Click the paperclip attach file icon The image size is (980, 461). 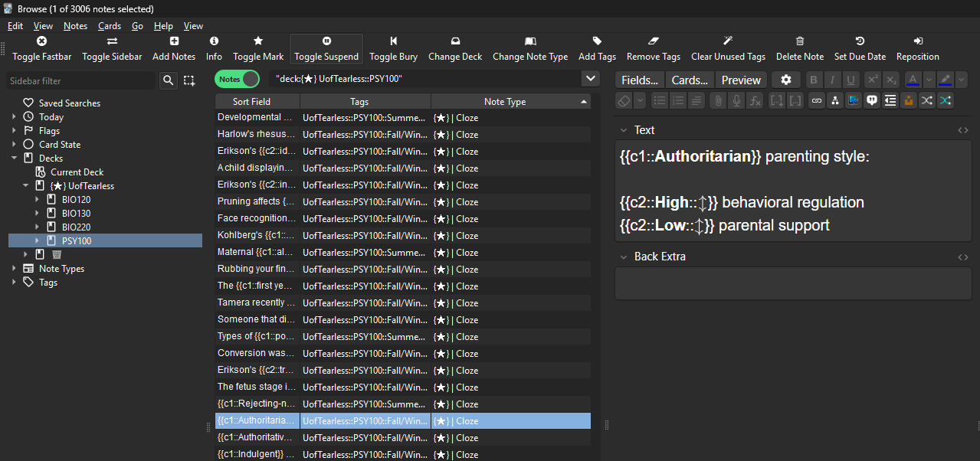(x=718, y=100)
